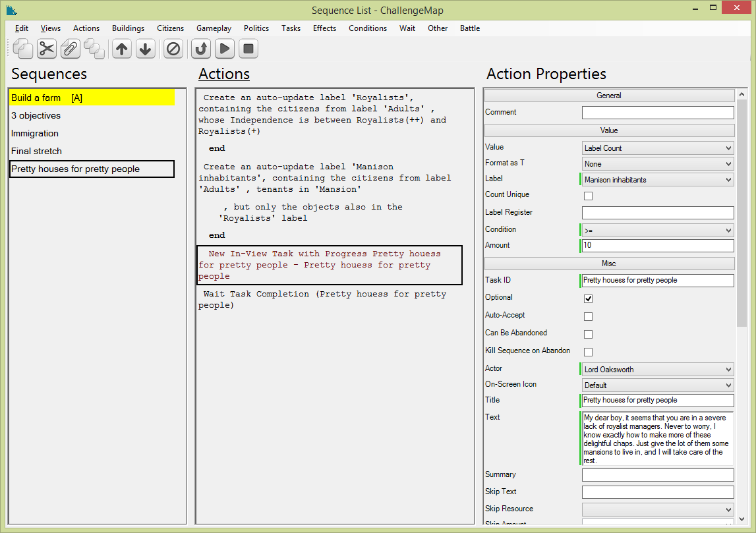Click the application icon in title bar

pos(12,10)
